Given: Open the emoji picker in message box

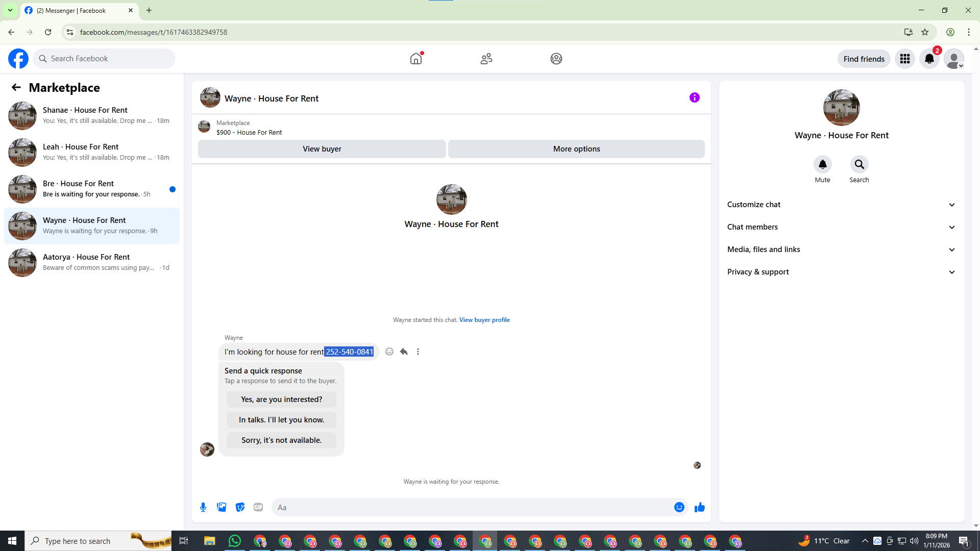Looking at the screenshot, I should tap(679, 507).
